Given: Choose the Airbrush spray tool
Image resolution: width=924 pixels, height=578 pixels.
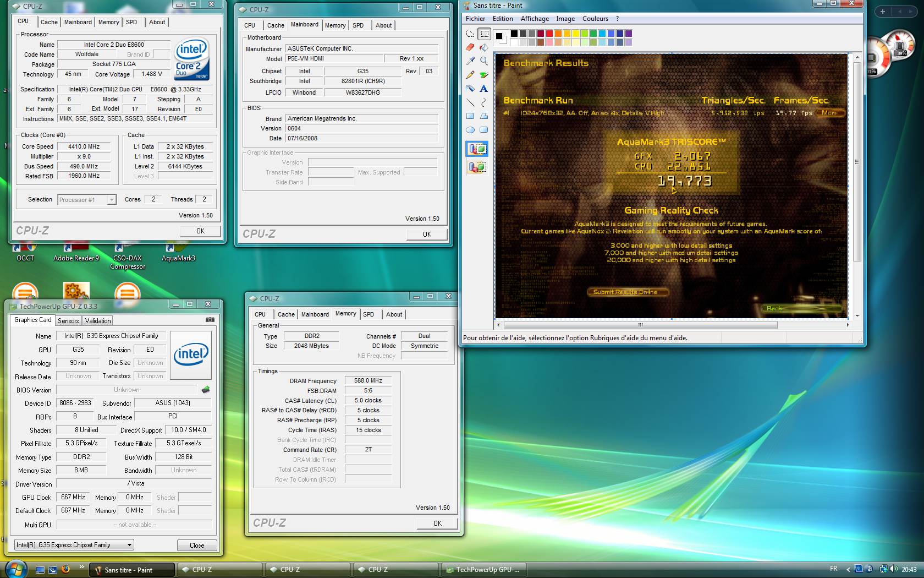Looking at the screenshot, I should tap(470, 89).
